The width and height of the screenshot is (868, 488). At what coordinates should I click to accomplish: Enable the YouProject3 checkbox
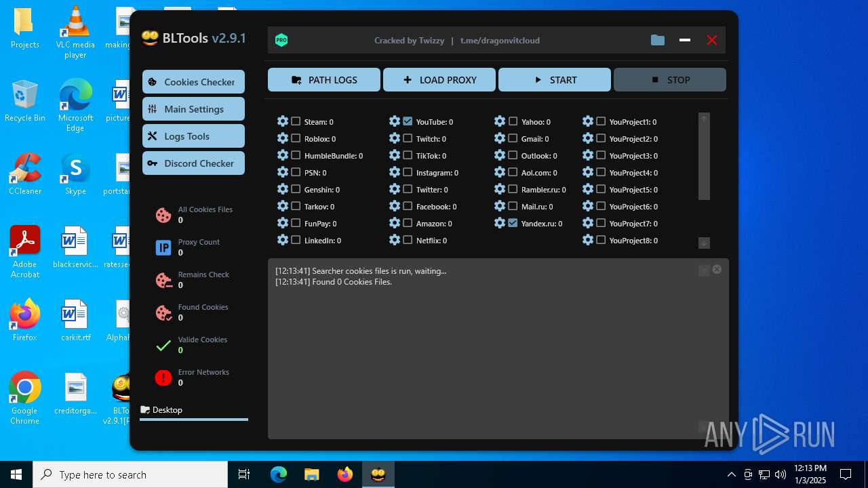coord(601,155)
